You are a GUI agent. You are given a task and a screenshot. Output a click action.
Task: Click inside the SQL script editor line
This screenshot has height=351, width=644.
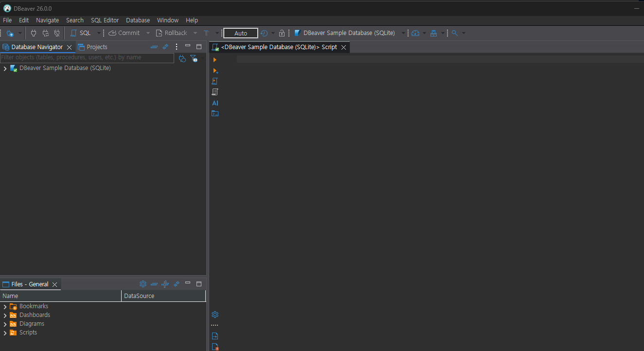point(440,59)
